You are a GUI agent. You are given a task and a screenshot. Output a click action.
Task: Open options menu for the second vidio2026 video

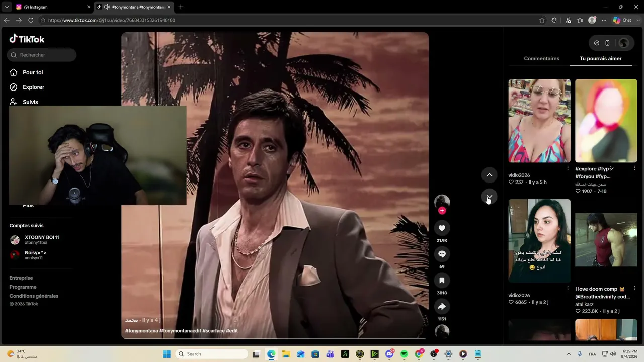568,289
